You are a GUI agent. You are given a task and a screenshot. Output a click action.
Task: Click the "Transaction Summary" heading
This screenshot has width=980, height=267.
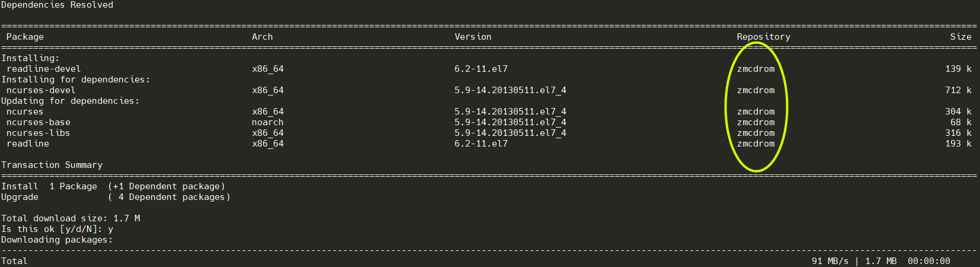(52, 165)
